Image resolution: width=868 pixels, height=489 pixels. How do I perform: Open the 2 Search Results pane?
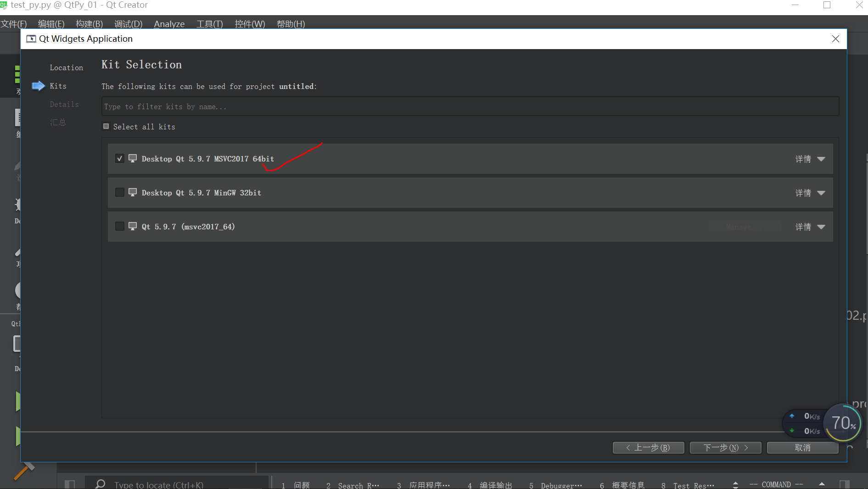[353, 485]
